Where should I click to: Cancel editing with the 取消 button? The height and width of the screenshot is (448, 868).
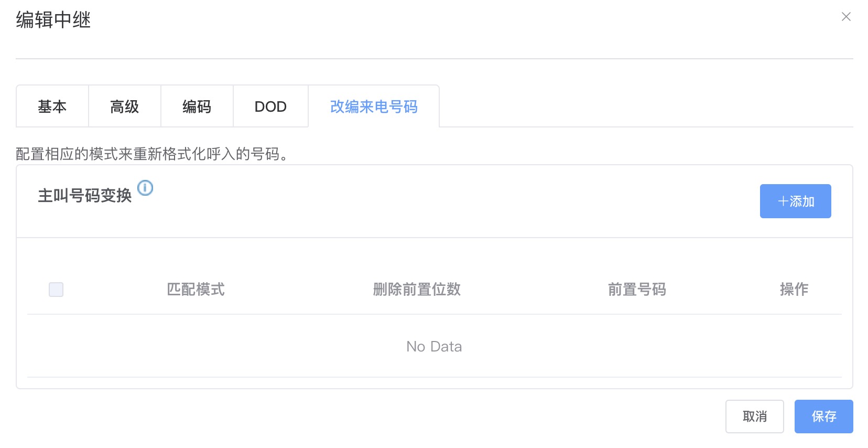(754, 417)
